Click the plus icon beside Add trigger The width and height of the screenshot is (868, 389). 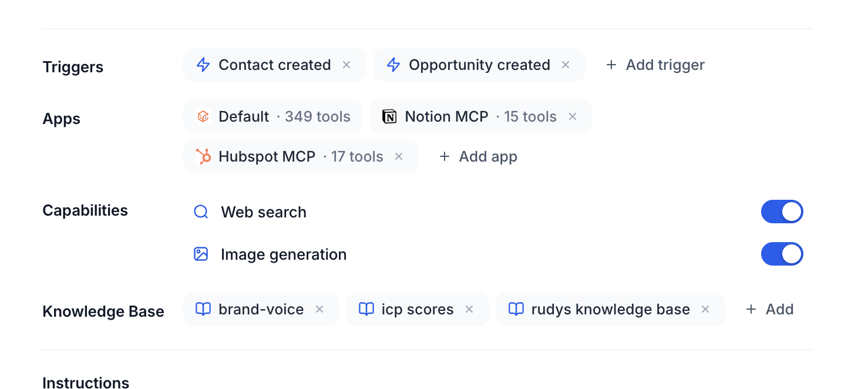pos(611,65)
